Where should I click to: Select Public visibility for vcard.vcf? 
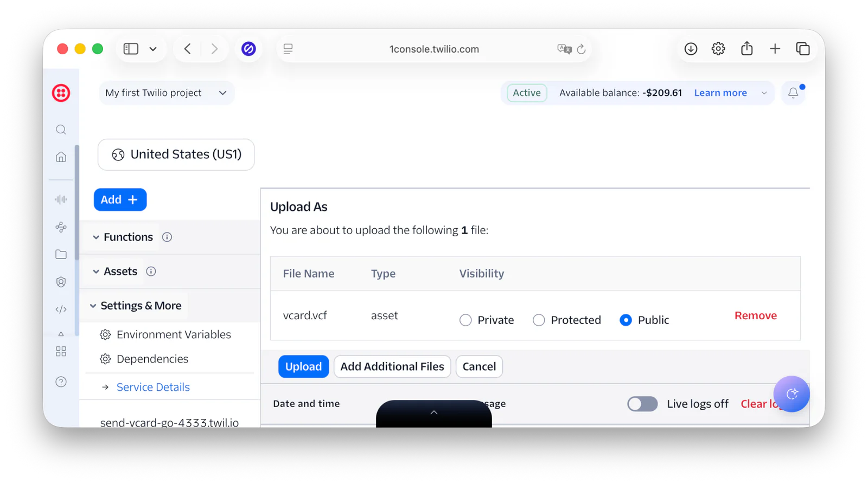point(626,320)
